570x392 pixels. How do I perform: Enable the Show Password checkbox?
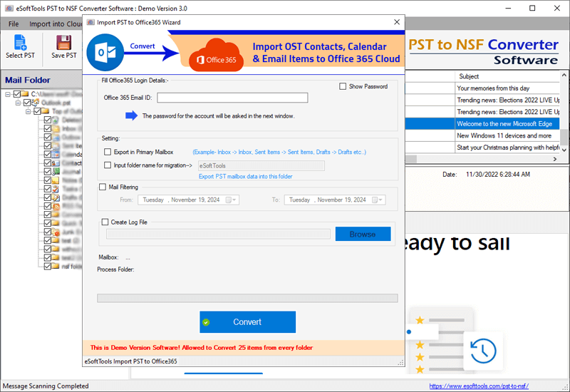(x=343, y=86)
